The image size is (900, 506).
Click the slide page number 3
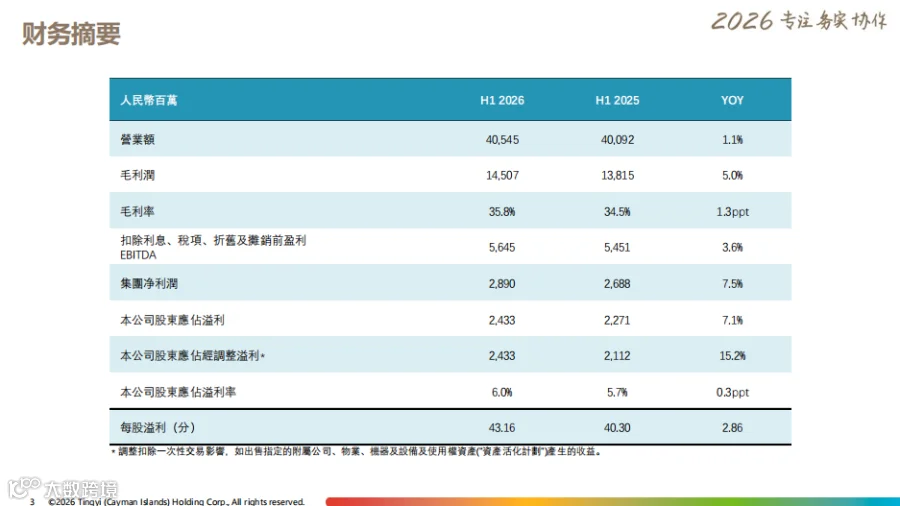point(32,501)
